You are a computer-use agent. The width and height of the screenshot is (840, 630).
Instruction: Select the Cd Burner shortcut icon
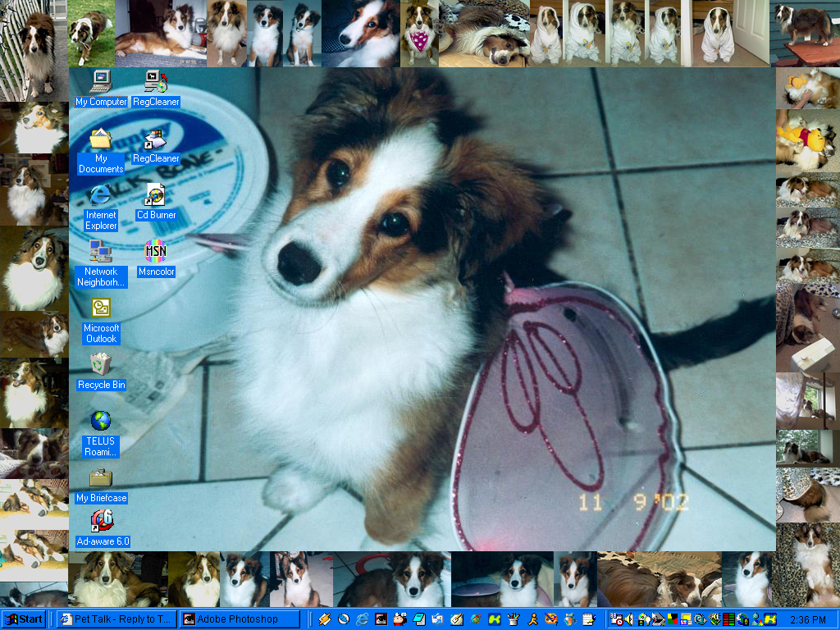click(x=156, y=195)
